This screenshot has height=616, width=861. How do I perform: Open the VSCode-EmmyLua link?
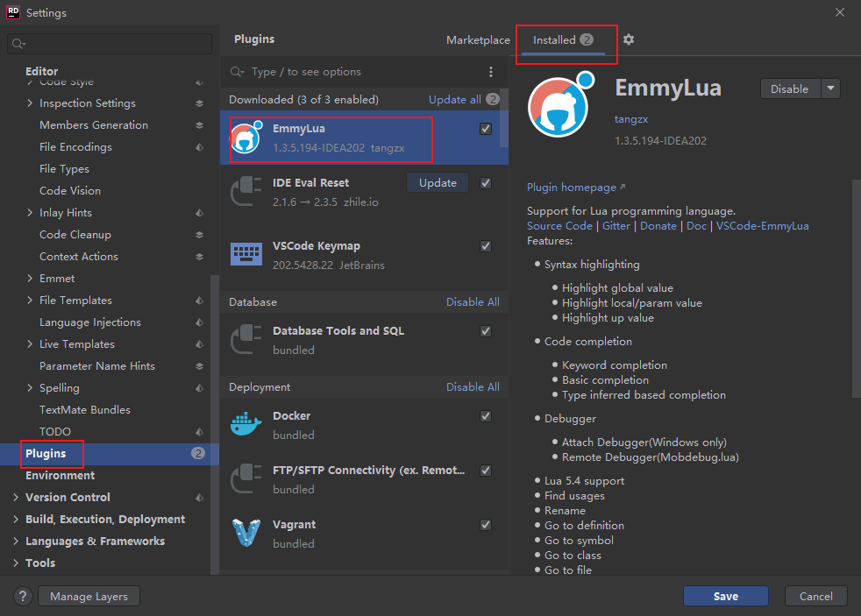point(762,226)
